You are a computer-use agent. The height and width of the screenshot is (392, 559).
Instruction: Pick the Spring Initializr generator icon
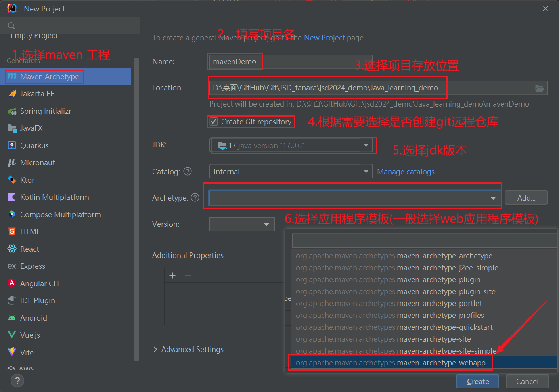(12, 111)
